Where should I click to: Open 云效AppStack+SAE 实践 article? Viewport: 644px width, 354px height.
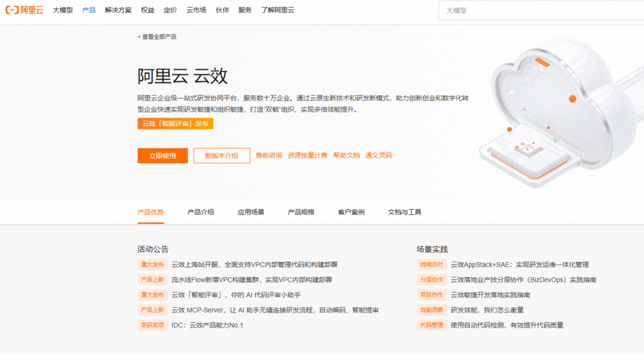point(520,265)
